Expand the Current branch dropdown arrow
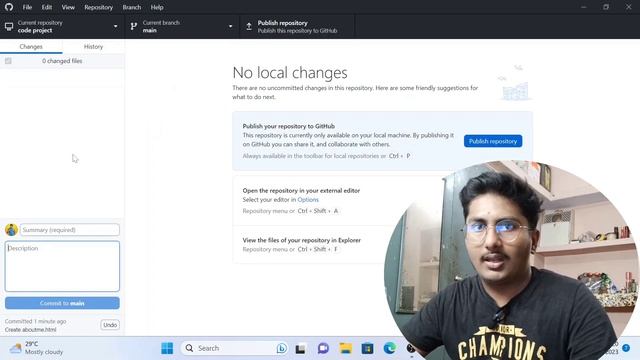 231,27
